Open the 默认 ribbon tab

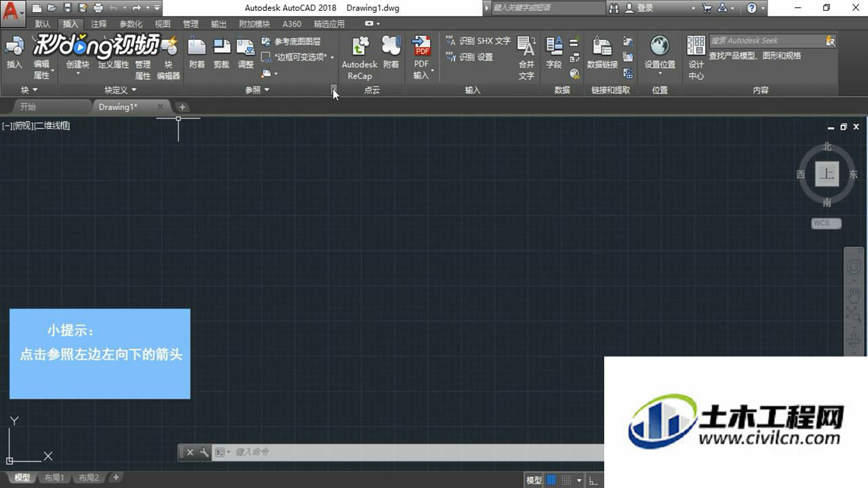click(x=43, y=24)
